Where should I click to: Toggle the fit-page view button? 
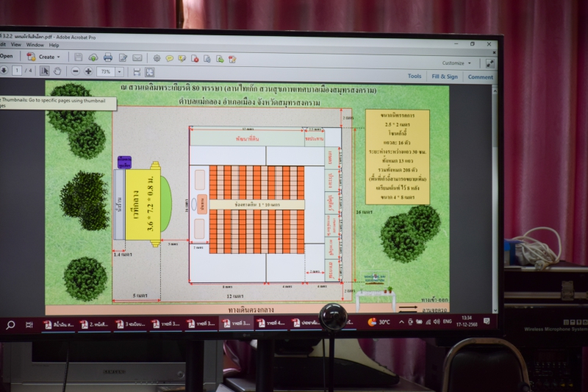(150, 72)
